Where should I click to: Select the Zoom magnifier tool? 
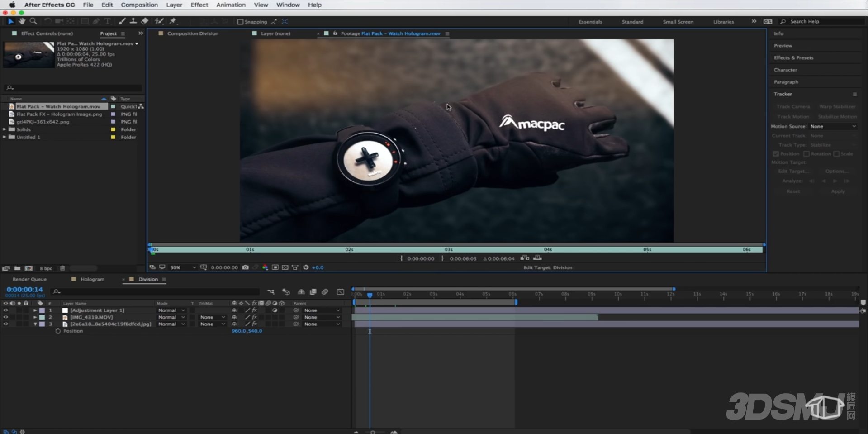[x=33, y=21]
